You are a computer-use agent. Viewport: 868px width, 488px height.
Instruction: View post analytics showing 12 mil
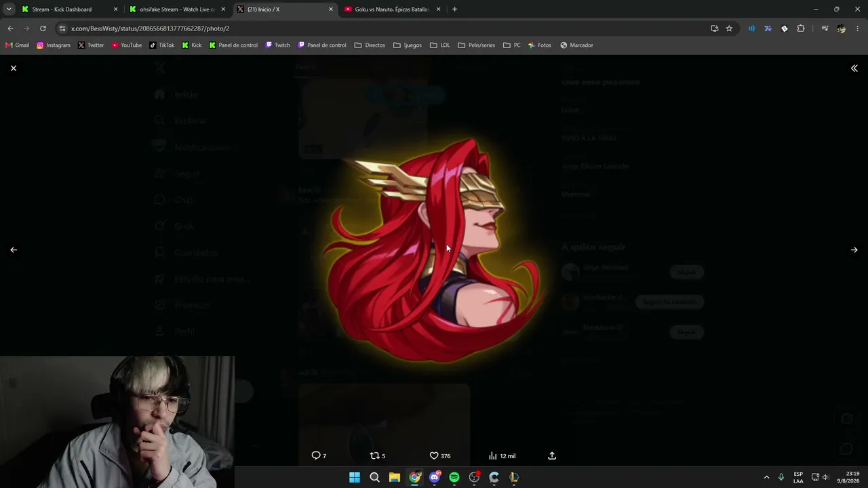pos(502,455)
